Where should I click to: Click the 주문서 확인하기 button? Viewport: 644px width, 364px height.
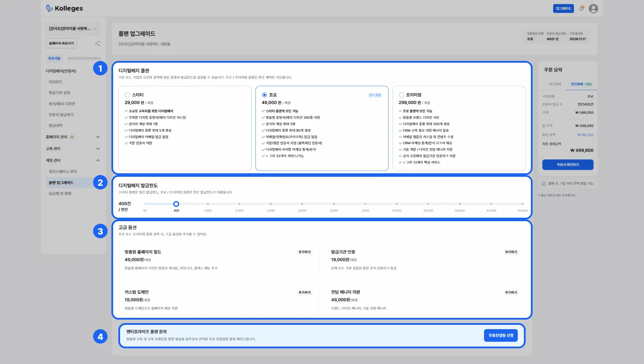coord(567,165)
